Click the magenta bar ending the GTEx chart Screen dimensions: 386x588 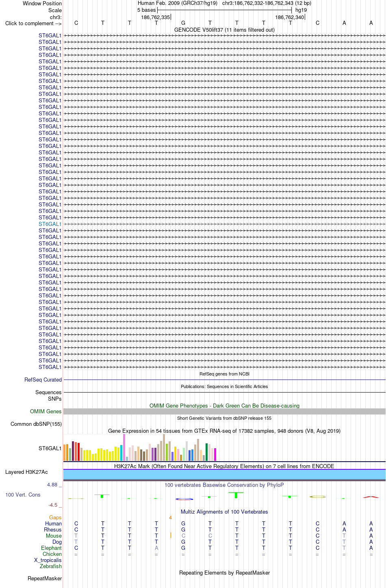point(215,454)
